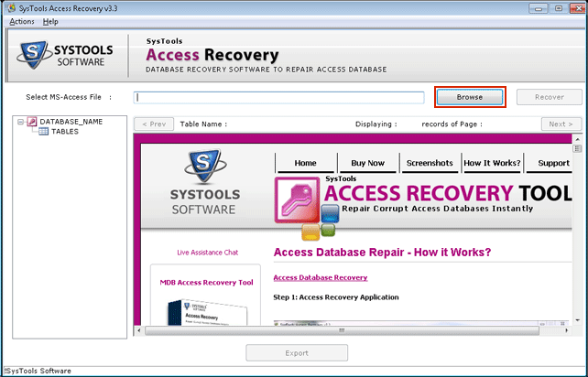This screenshot has width=588, height=377.
Task: Minimize the Access Recovery window
Action: [x=539, y=8]
